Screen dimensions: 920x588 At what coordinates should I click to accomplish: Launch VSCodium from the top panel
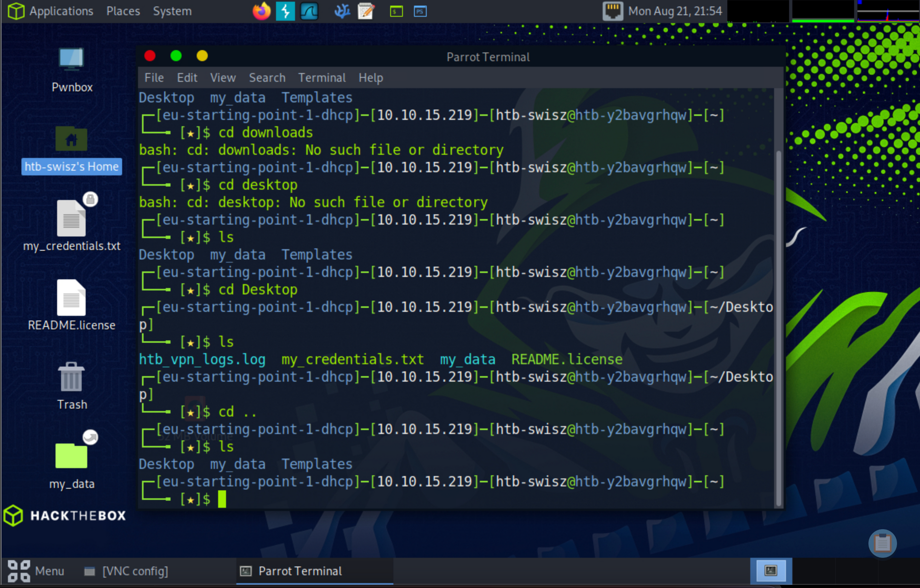pos(342,11)
